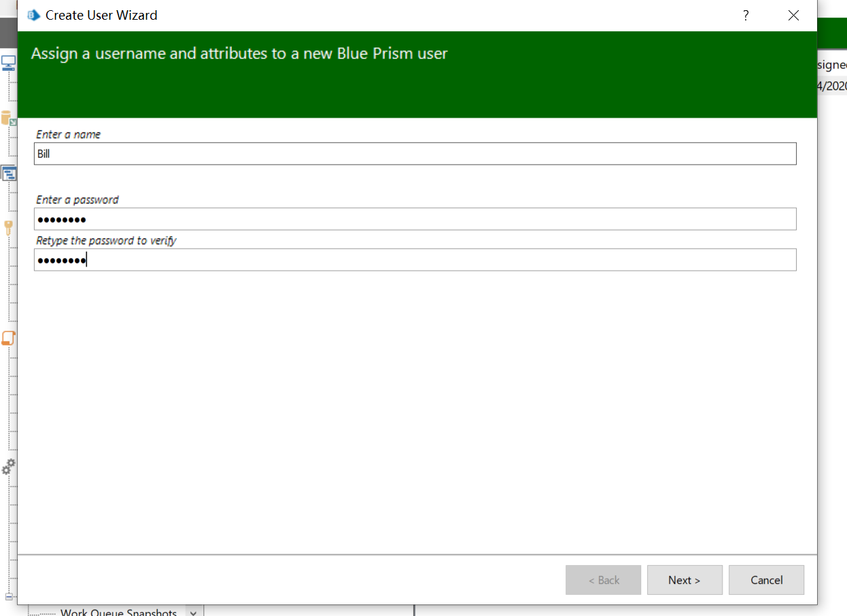Collapse the tree node with the minus box
The width and height of the screenshot is (847, 616).
9,596
